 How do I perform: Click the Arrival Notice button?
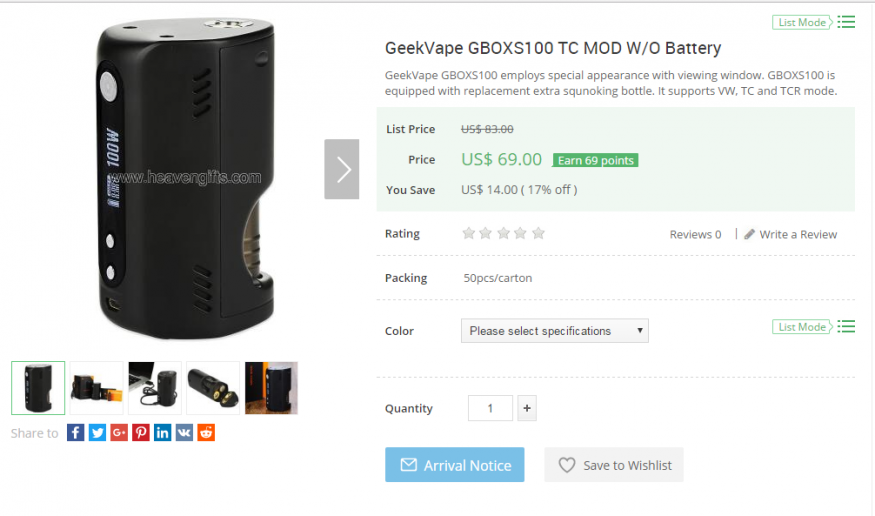coord(454,465)
